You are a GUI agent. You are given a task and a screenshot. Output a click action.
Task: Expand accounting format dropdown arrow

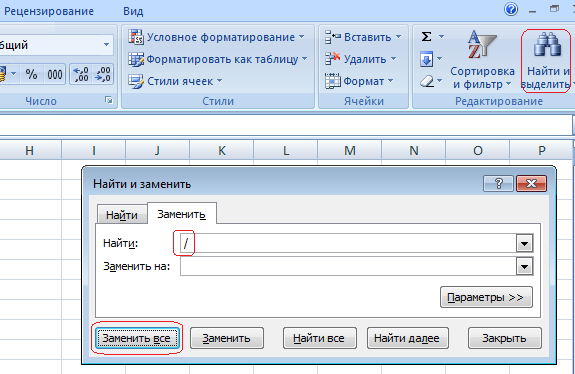tap(14, 74)
